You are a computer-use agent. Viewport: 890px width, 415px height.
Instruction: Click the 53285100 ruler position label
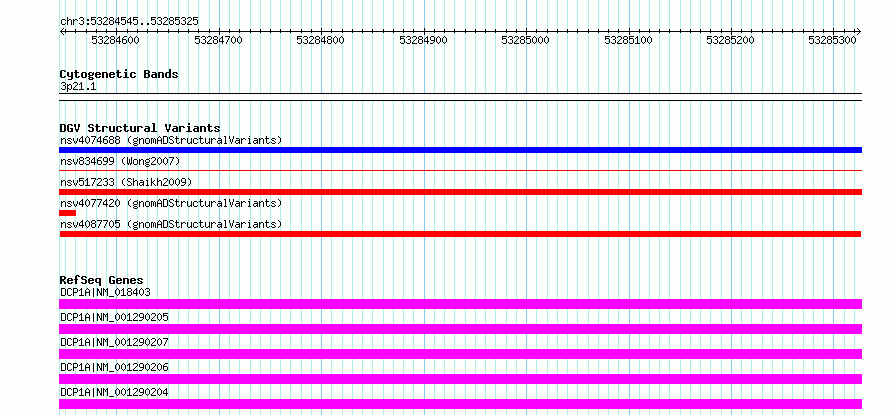(x=628, y=40)
